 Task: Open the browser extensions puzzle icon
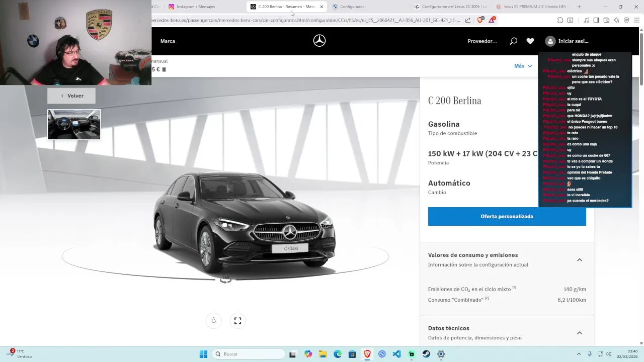pyautogui.click(x=560, y=20)
